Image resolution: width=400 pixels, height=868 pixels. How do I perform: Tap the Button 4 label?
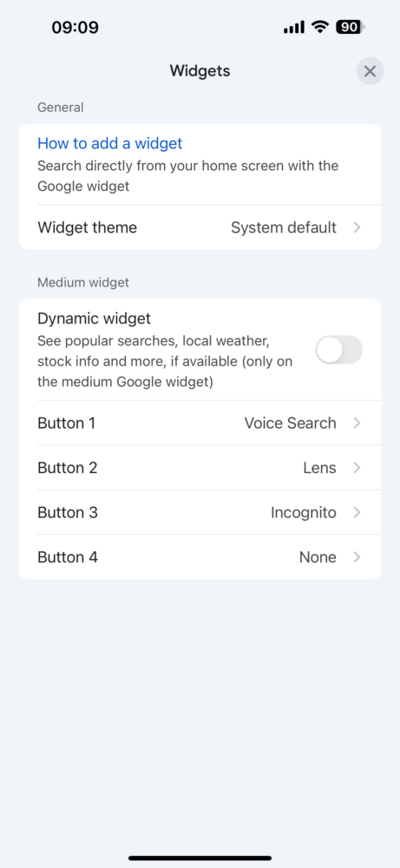[x=68, y=557]
